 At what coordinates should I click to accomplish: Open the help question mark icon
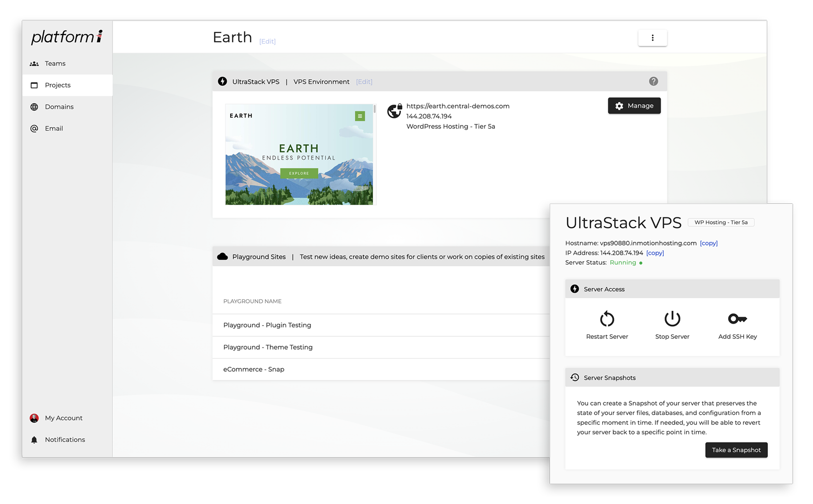pyautogui.click(x=653, y=81)
